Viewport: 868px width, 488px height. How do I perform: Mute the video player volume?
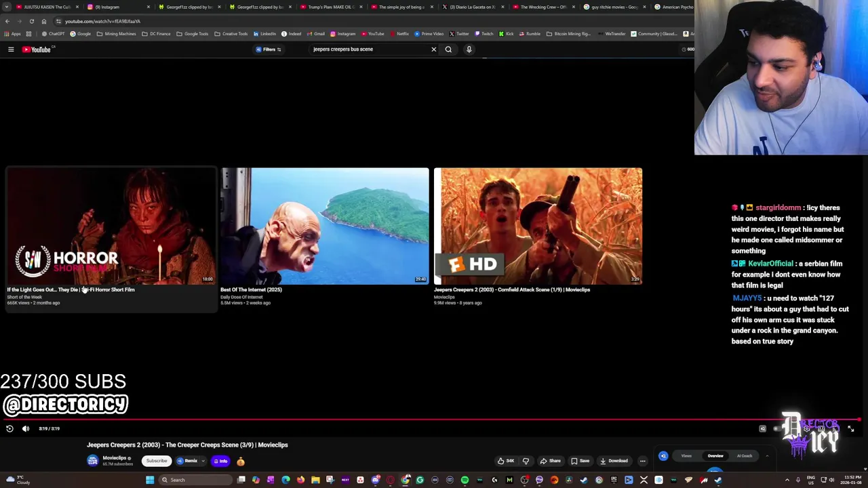[26, 428]
